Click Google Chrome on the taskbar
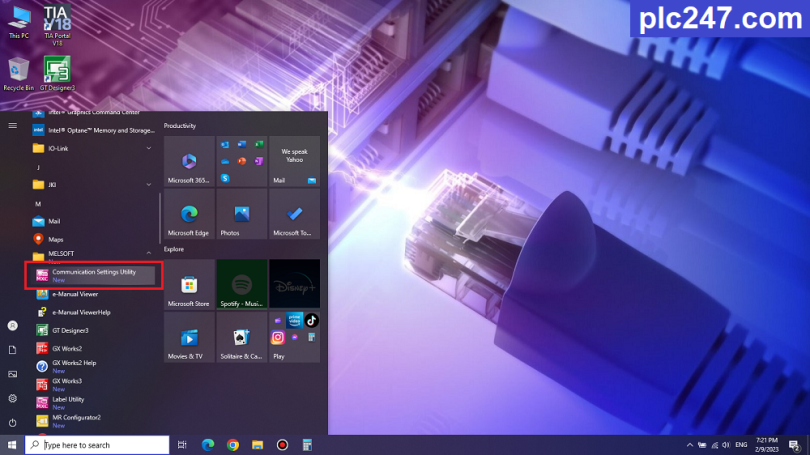810x455 pixels. [233, 445]
